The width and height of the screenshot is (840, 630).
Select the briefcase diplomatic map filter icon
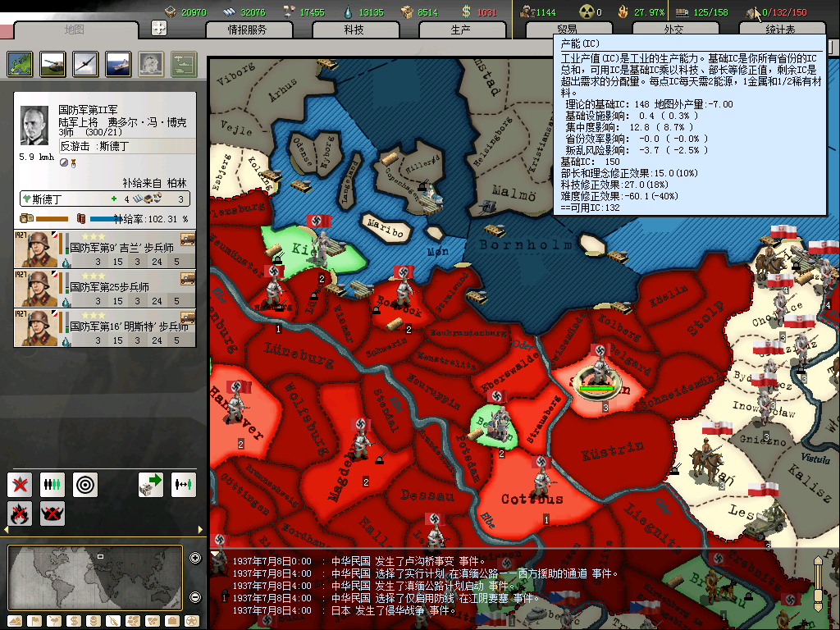[172, 621]
